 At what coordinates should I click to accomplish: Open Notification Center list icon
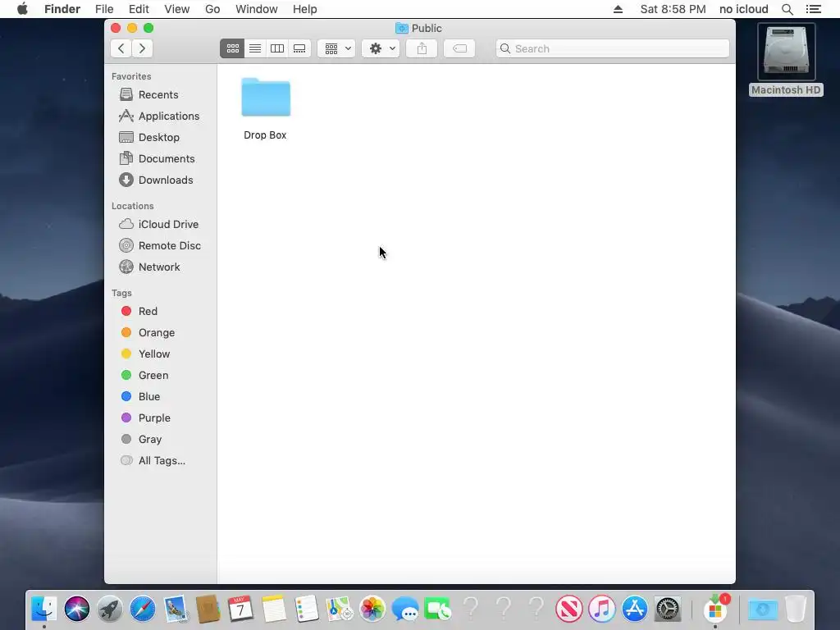coord(814,9)
